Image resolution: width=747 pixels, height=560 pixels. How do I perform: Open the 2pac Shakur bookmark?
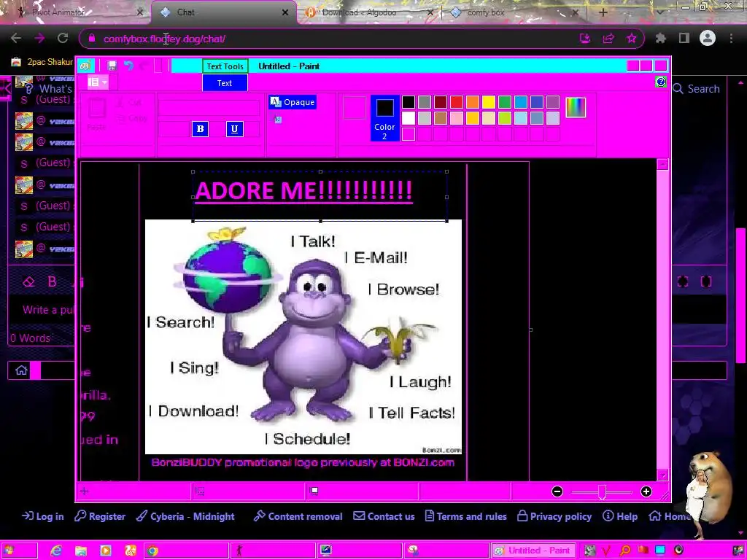point(42,62)
